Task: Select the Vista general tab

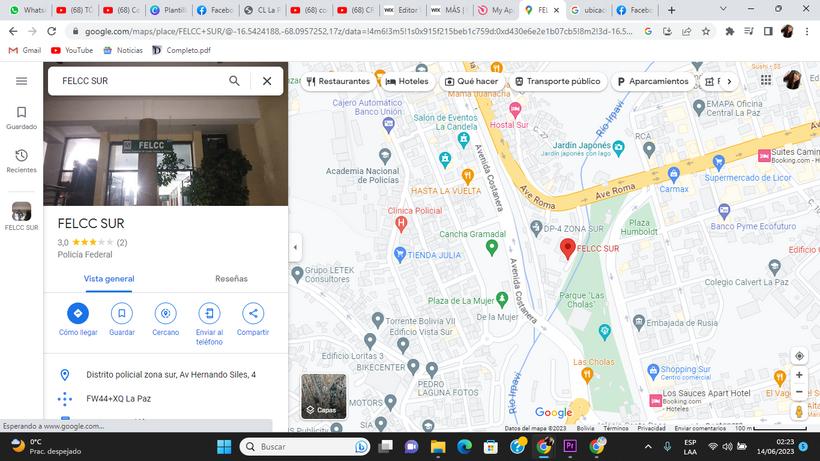Action: point(109,279)
